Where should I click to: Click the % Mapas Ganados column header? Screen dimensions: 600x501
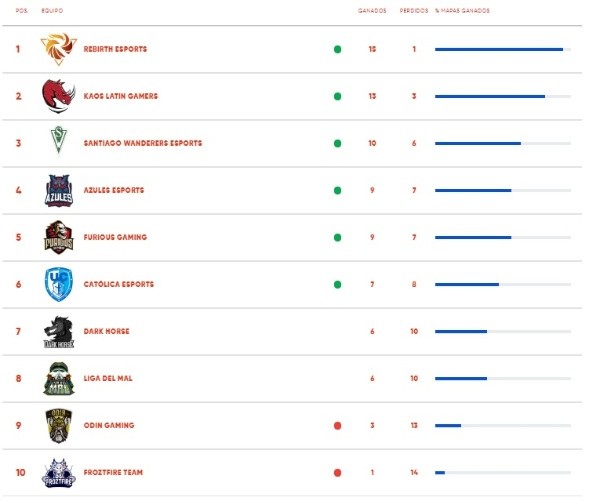pyautogui.click(x=462, y=11)
